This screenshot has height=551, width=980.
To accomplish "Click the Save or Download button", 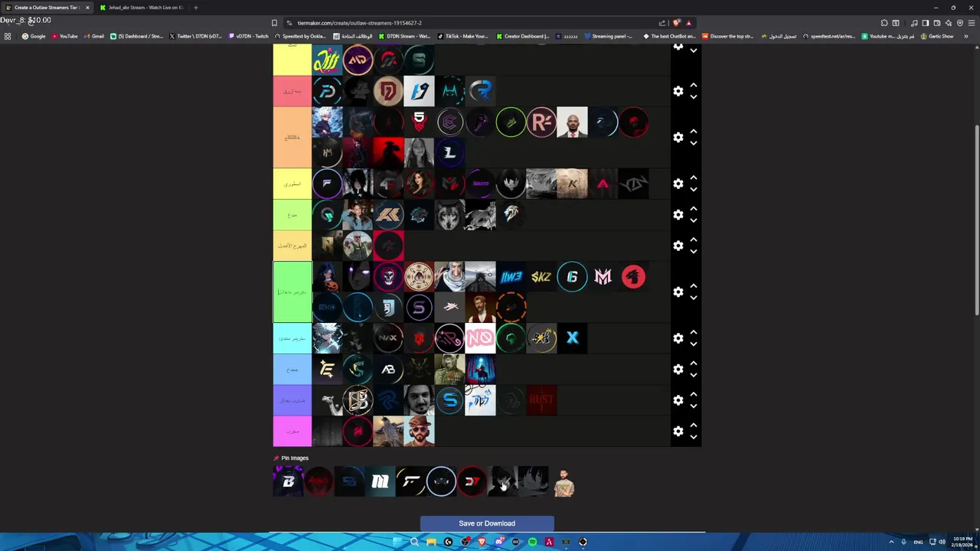I will (x=487, y=523).
